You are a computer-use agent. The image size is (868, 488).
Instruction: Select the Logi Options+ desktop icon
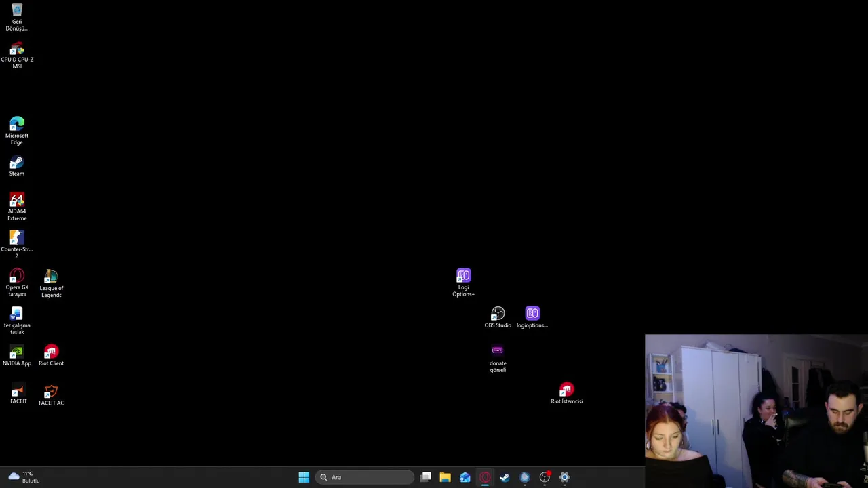click(464, 283)
